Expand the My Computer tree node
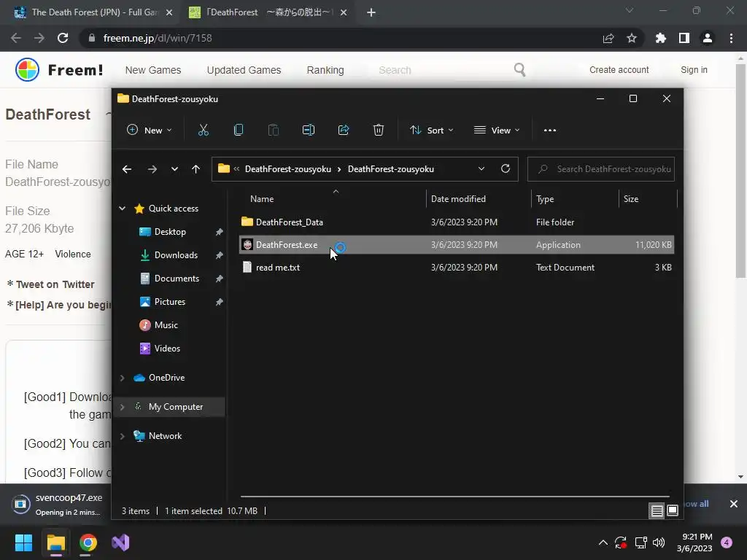The image size is (747, 560). 123,407
